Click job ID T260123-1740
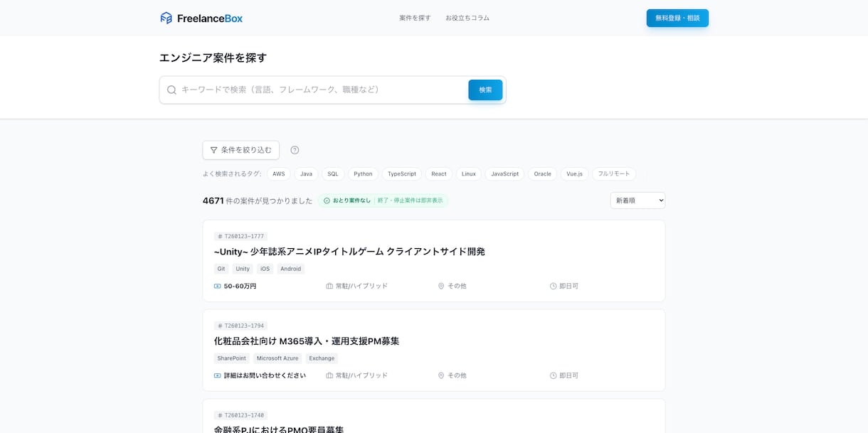Viewport: 868px width, 433px height. click(240, 416)
